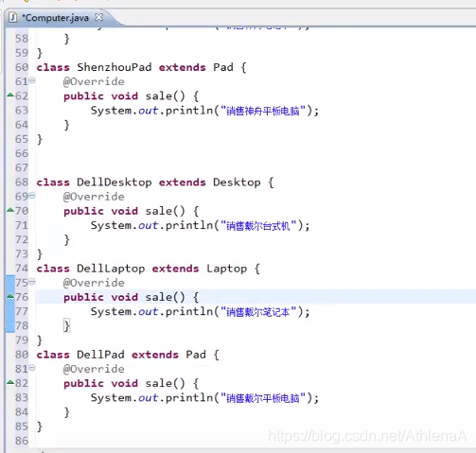Close the Computer.java tab
The width and height of the screenshot is (476, 453).
[98, 17]
